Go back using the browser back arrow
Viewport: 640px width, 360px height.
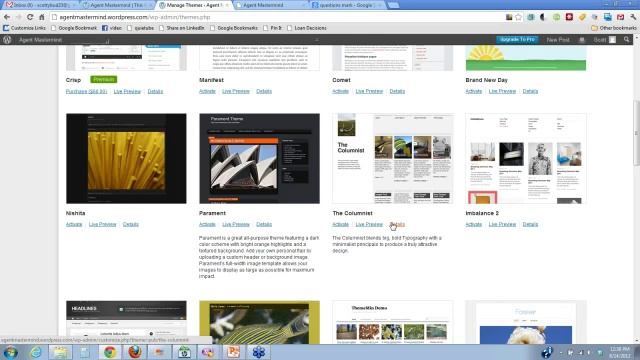coord(7,17)
